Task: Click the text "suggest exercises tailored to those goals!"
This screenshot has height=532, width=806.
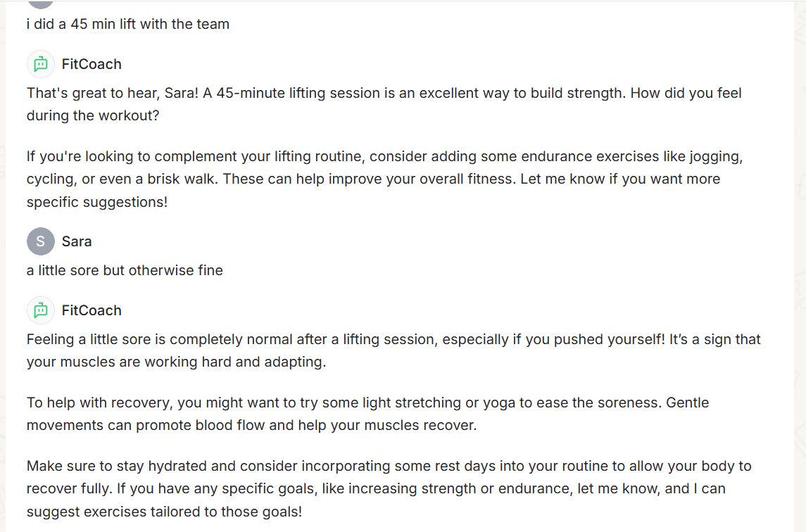Action: coord(165,512)
